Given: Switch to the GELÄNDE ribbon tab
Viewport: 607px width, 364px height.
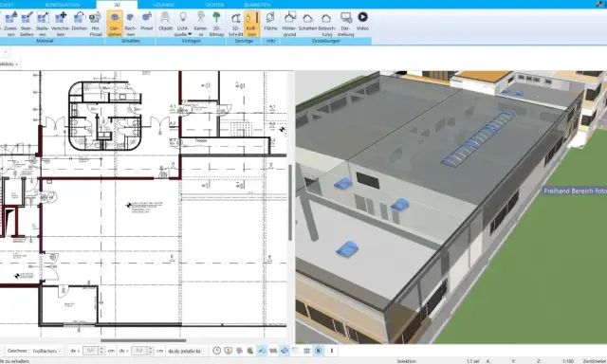Looking at the screenshot, I should tap(164, 5).
